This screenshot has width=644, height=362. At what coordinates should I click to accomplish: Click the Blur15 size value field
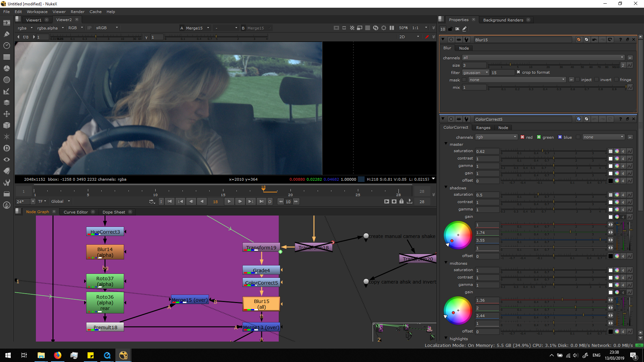[474, 65]
